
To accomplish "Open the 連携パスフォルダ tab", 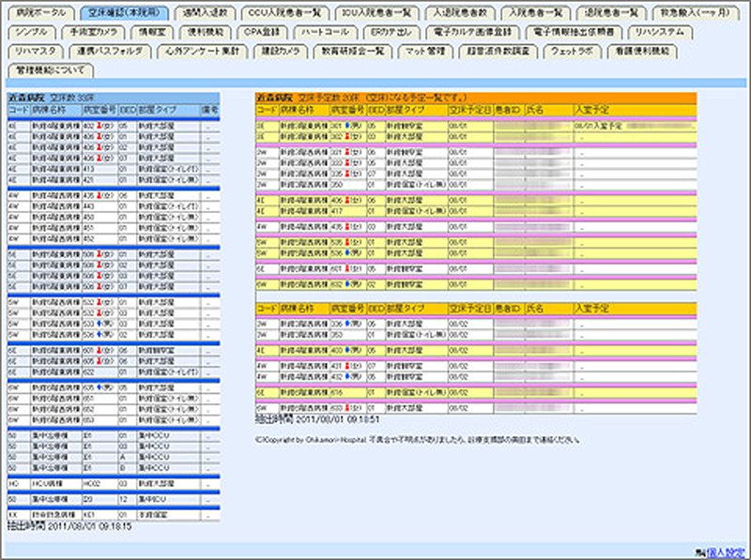I will pyautogui.click(x=110, y=52).
